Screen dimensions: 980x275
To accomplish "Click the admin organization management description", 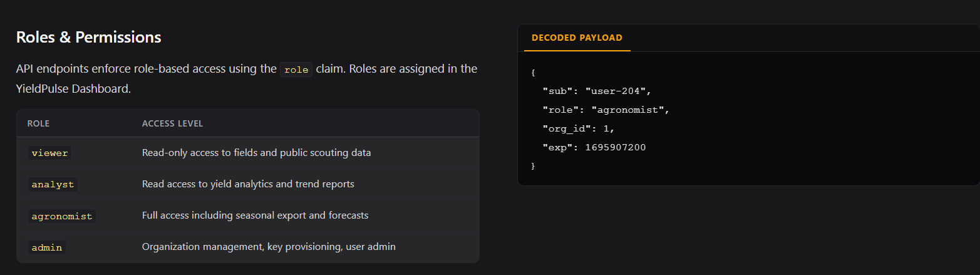I will (x=269, y=247).
